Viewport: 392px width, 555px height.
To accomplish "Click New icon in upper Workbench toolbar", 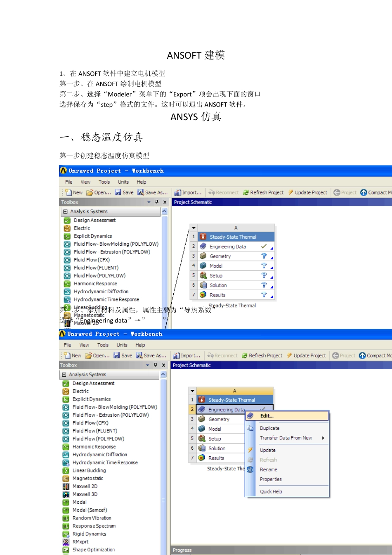I will 68,192.
